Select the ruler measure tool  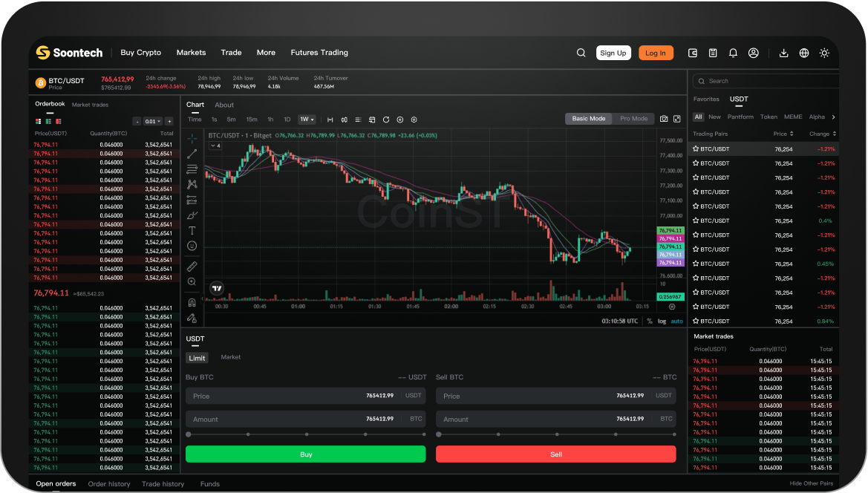[x=192, y=267]
